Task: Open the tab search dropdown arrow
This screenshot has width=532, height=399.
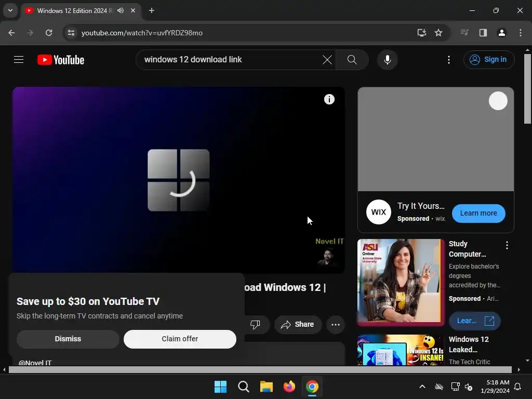Action: click(10, 10)
